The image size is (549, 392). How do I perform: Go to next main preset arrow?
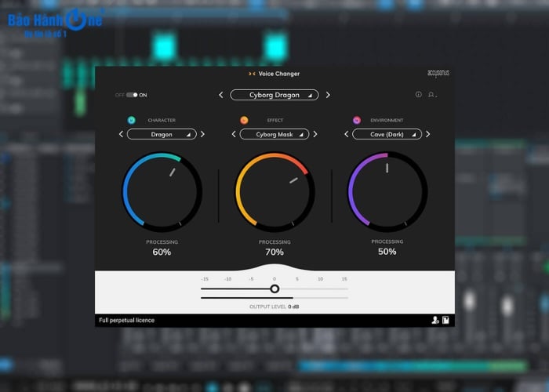[x=328, y=95]
